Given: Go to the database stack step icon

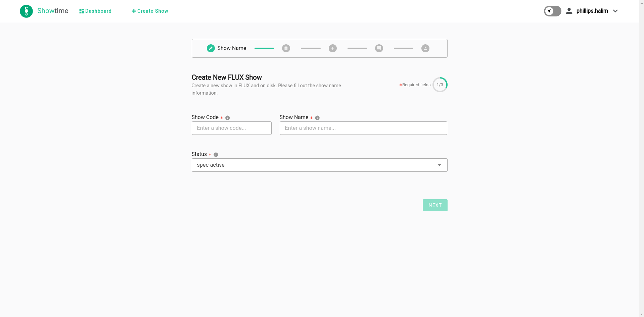Looking at the screenshot, I should click(x=286, y=48).
